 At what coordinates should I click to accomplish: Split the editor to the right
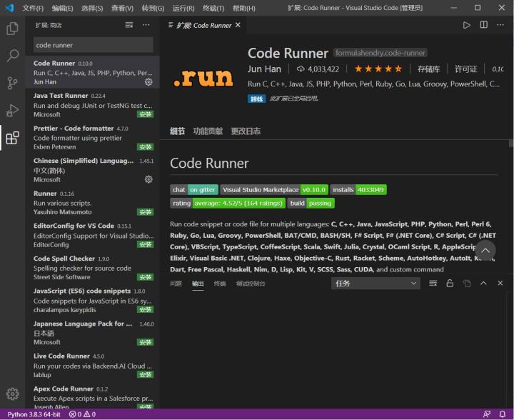coord(483,25)
